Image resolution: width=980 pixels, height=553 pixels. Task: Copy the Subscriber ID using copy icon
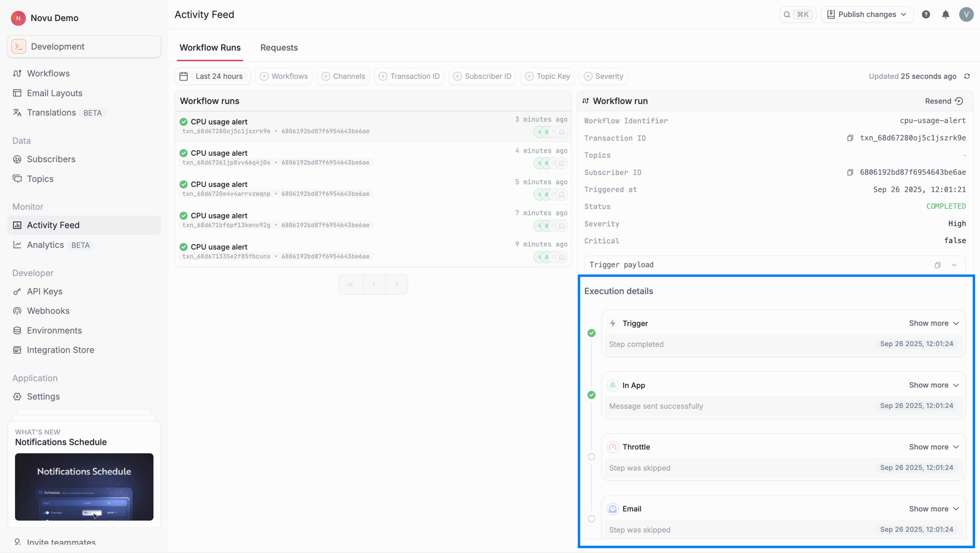pos(850,172)
